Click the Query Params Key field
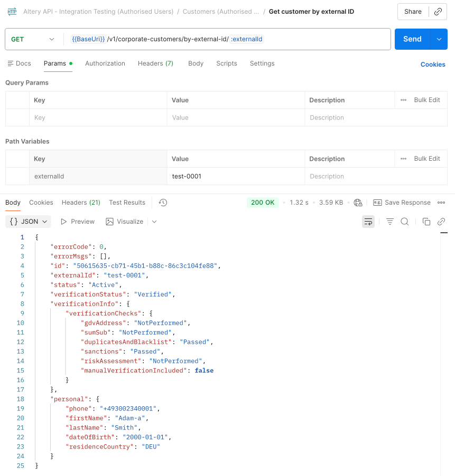The height and width of the screenshot is (476, 455). [98, 117]
